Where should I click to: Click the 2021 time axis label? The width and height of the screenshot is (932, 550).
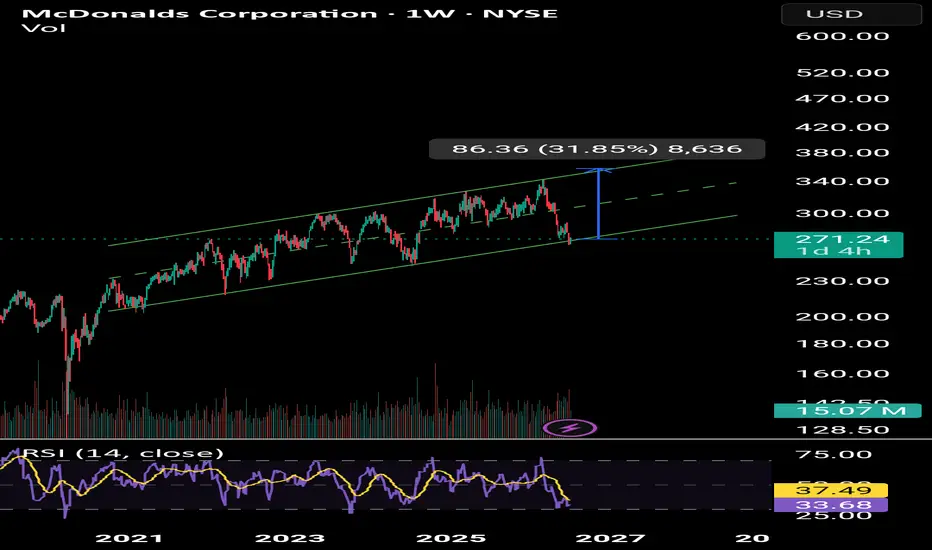(x=129, y=538)
